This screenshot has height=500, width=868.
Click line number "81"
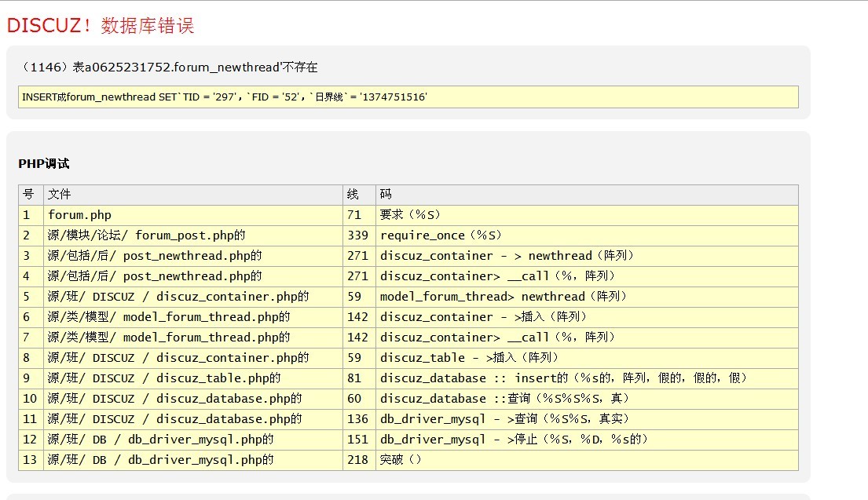354,378
